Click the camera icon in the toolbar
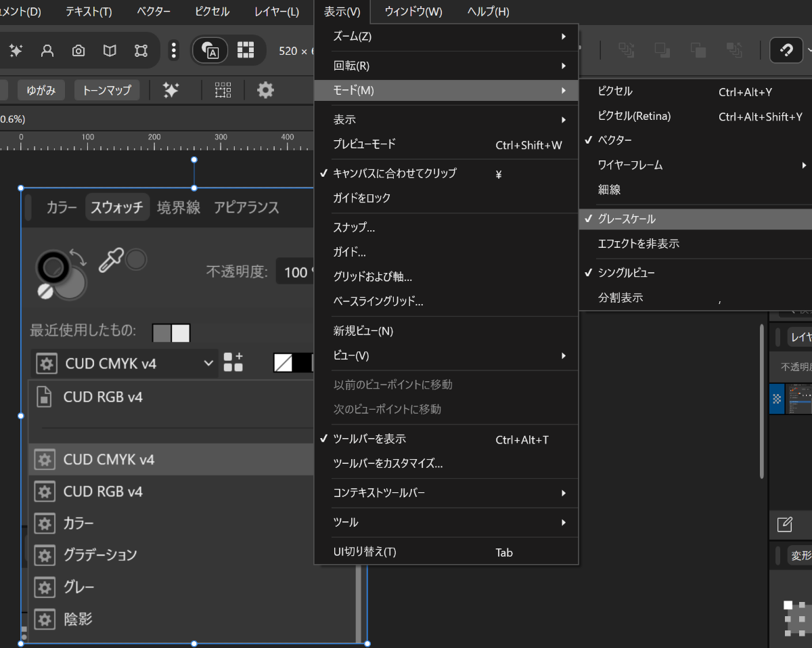The height and width of the screenshot is (648, 812). [x=78, y=50]
